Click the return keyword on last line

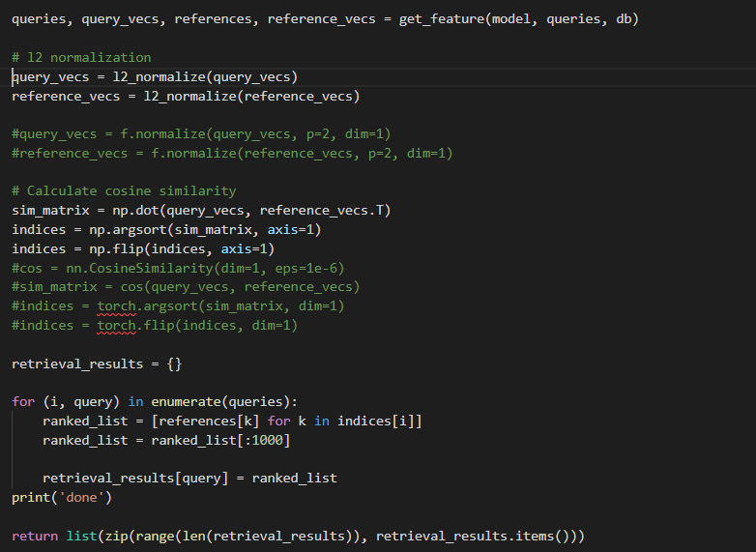(x=35, y=536)
